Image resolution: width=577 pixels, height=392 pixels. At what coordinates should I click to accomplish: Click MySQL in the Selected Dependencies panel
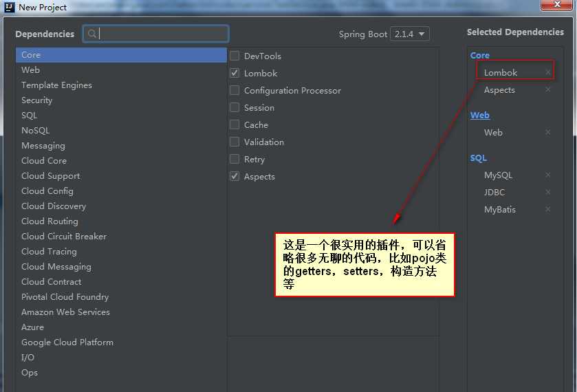[x=498, y=175]
